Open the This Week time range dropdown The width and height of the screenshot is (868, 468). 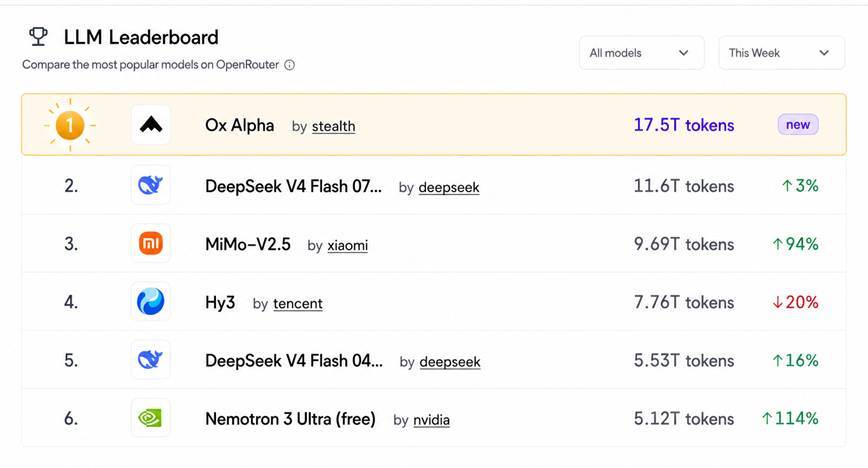click(782, 53)
